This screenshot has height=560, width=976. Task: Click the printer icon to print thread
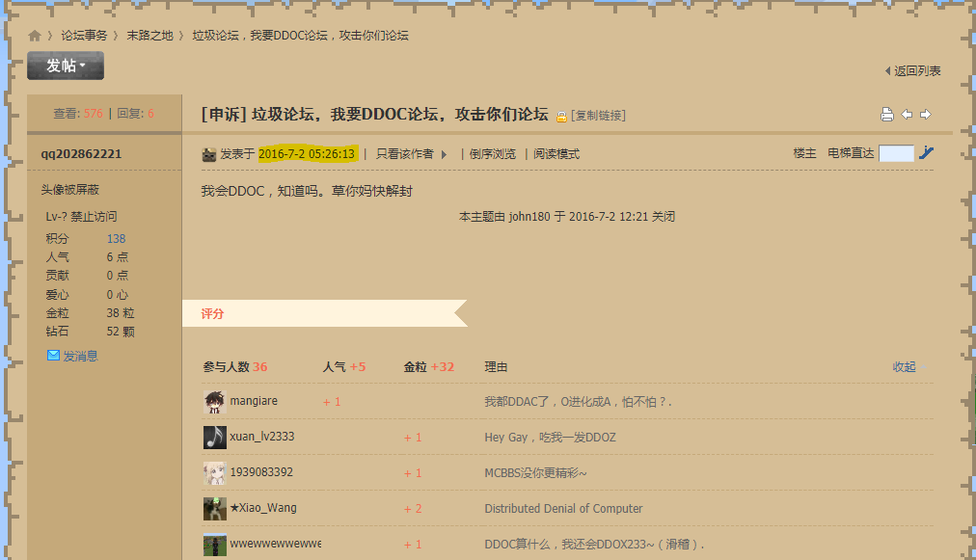[x=887, y=115]
